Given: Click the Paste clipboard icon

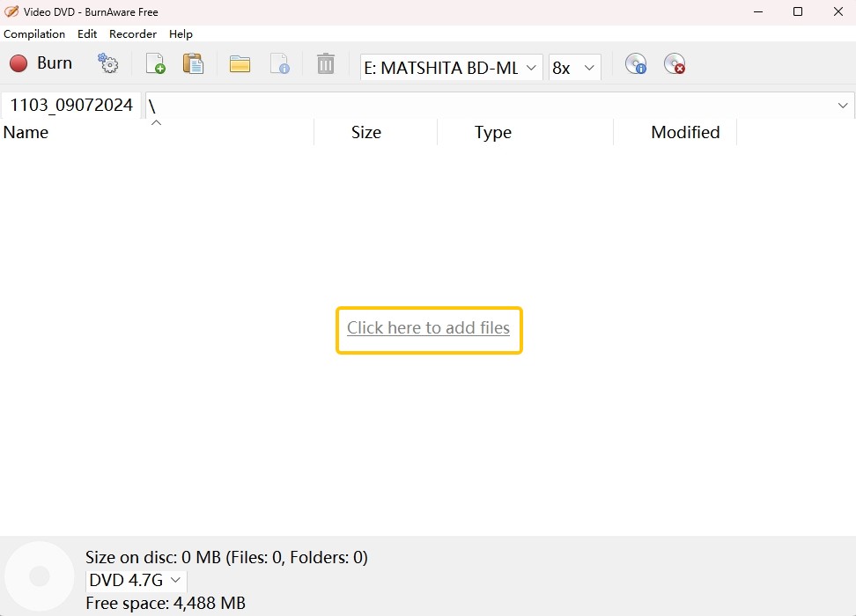Looking at the screenshot, I should point(193,63).
